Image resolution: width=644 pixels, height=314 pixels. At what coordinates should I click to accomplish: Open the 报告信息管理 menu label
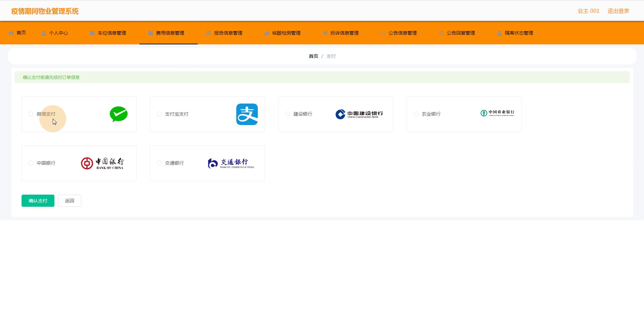point(228,33)
